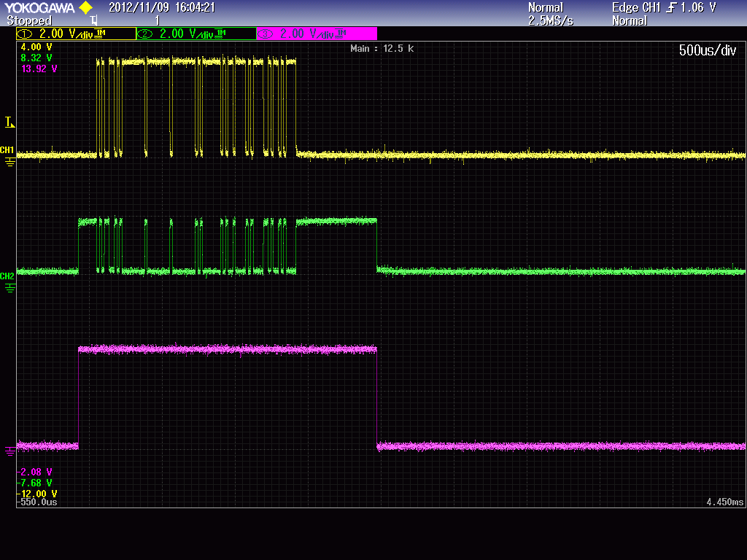Click the -550.0us left time label
This screenshot has width=747, height=560.
click(x=37, y=502)
